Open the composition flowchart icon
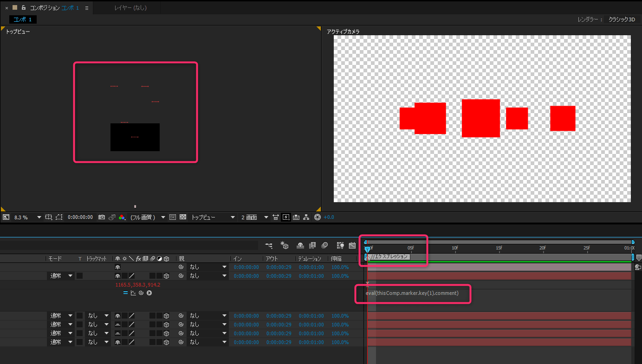Screen dimensions: 642x364 (x=306, y=217)
